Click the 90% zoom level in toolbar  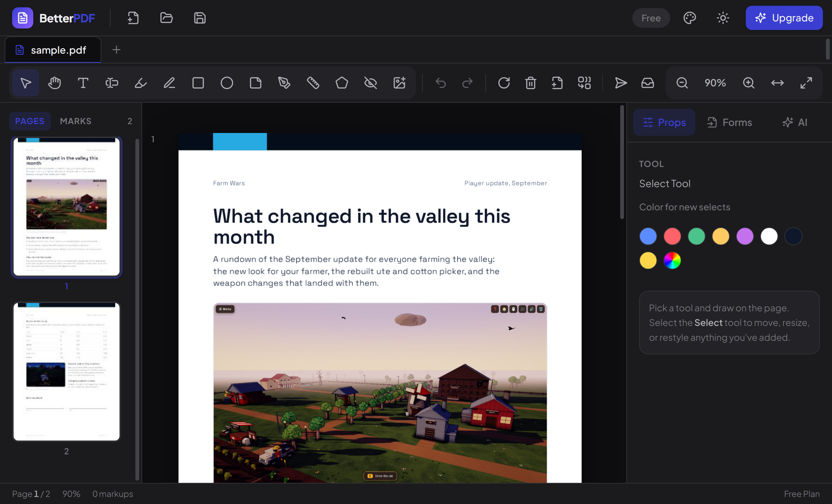pyautogui.click(x=715, y=83)
